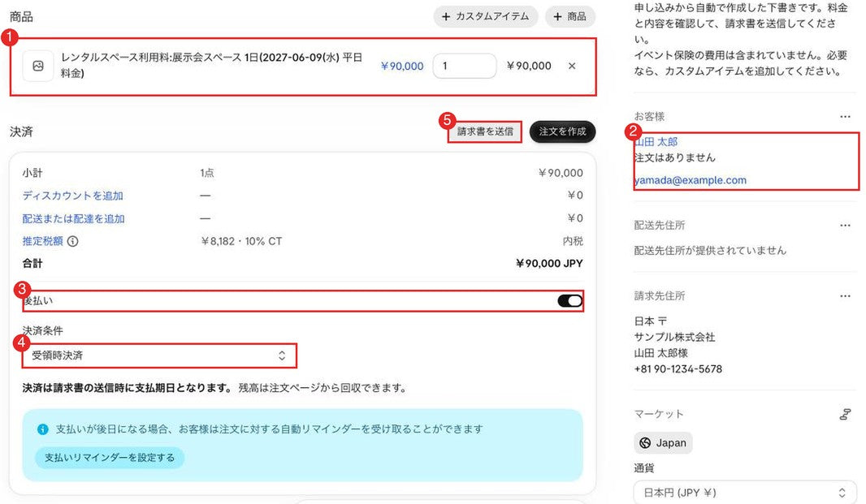Click 注文を作成 button
The height and width of the screenshot is (504, 866).
coord(563,131)
